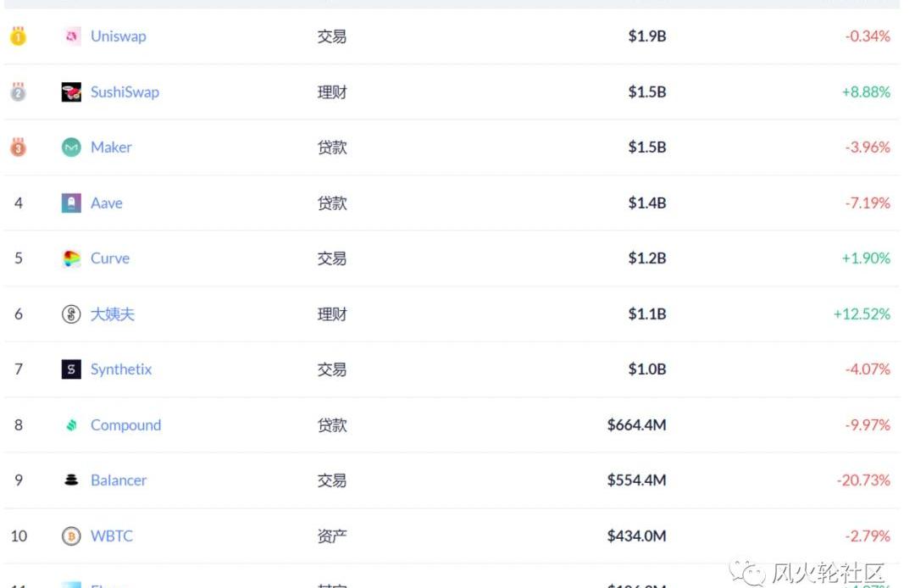Click the WBTC bitcoin logo icon
Screen dimensions: 915x588
point(71,536)
